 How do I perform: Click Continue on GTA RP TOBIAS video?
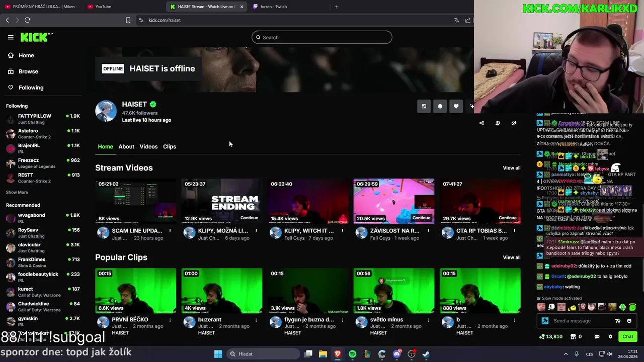pyautogui.click(x=507, y=218)
